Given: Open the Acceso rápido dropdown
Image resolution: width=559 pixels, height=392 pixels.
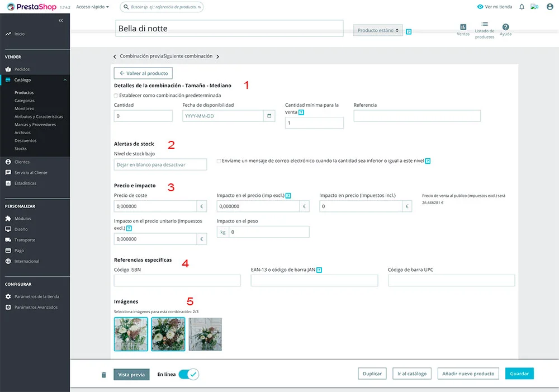Looking at the screenshot, I should [x=93, y=7].
